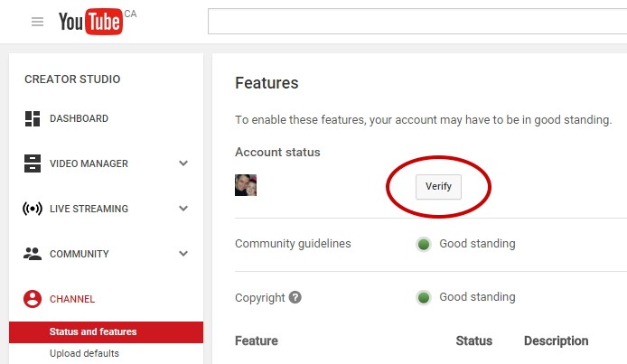The width and height of the screenshot is (627, 364).
Task: Click the 'Copyright' label
Action: (x=260, y=298)
